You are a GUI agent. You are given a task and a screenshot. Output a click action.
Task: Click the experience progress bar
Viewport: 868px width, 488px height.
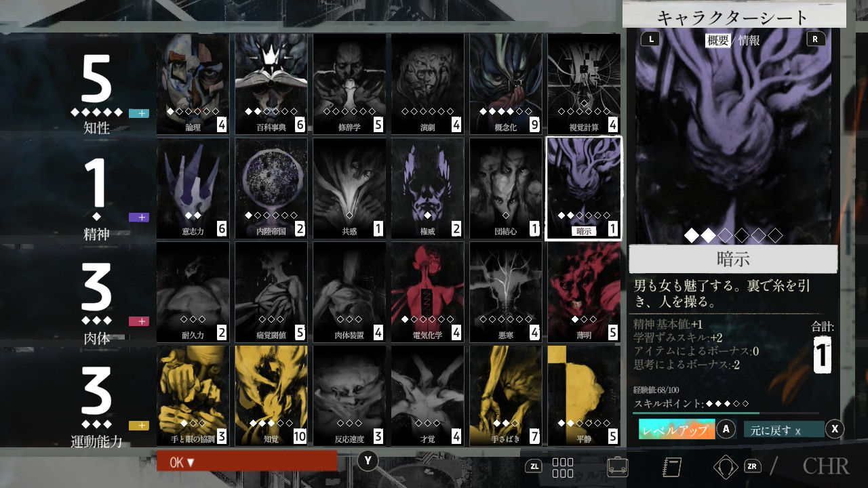coord(726,413)
